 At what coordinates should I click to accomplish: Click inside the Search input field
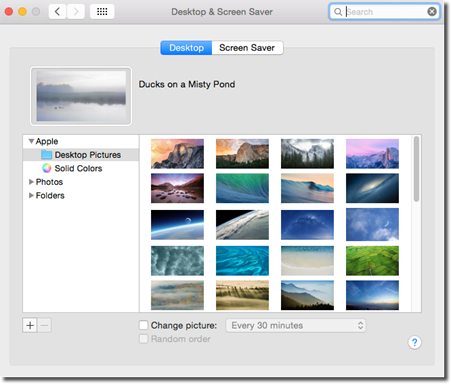tap(384, 12)
